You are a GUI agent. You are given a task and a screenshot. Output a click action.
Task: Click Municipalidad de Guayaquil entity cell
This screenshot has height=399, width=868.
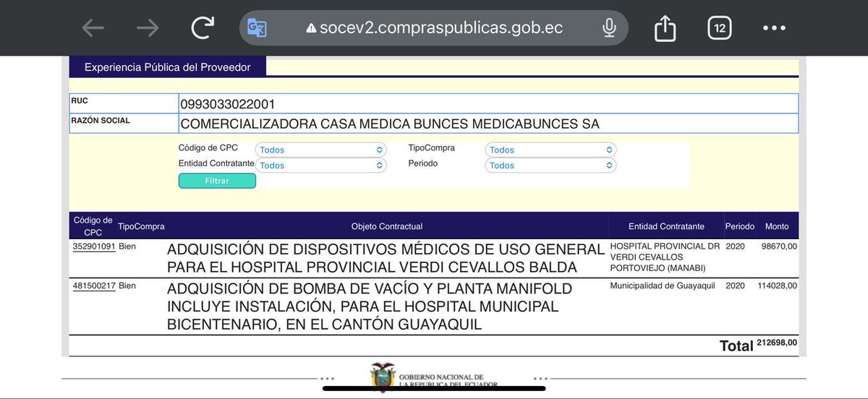[663, 286]
